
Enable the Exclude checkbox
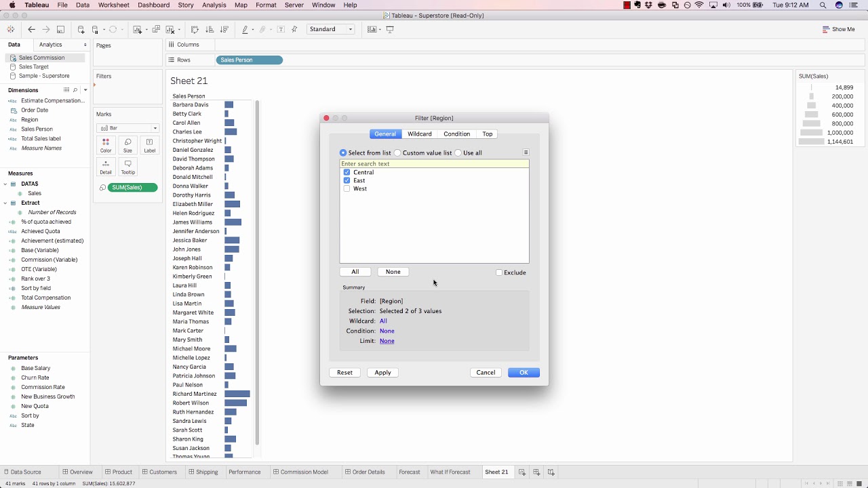pos(499,272)
